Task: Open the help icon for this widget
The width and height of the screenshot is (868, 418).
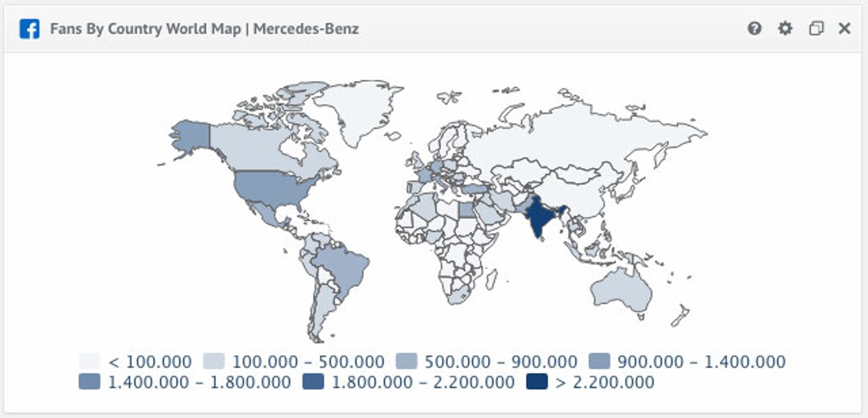Action: coord(755,29)
